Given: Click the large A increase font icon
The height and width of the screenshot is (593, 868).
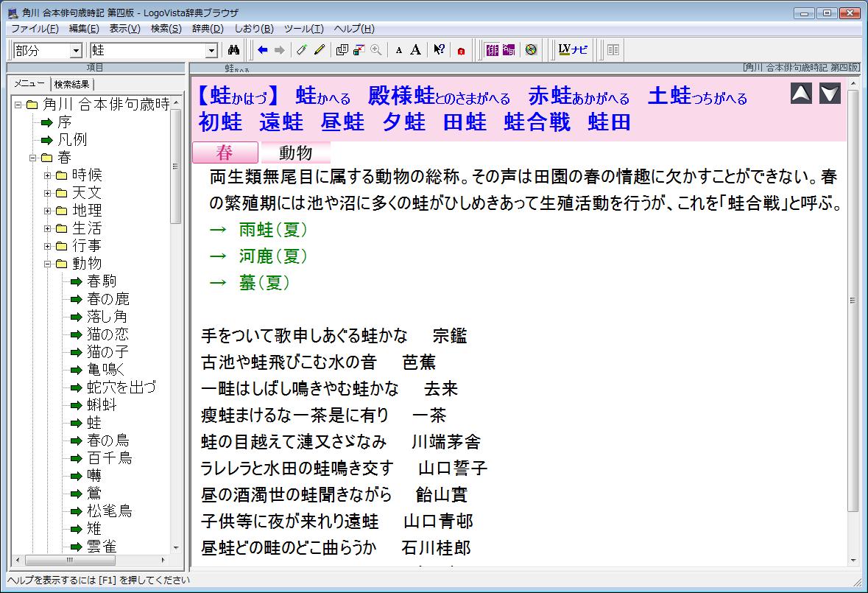Looking at the screenshot, I should click(416, 50).
